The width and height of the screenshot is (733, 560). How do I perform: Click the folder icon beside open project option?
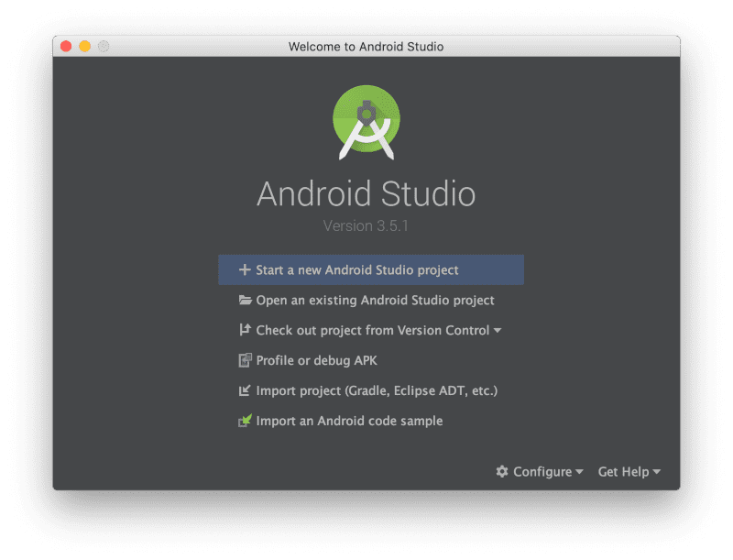coord(244,300)
